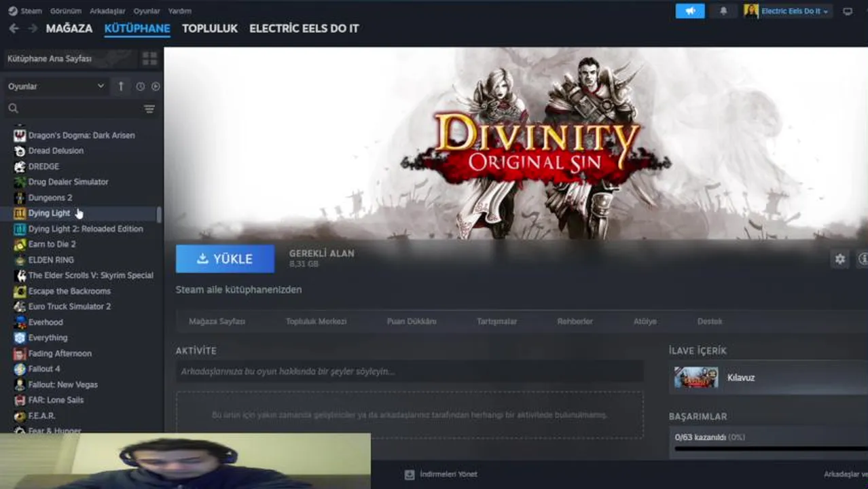The image size is (868, 489).
Task: Go forward with the right arrow
Action: tap(33, 29)
